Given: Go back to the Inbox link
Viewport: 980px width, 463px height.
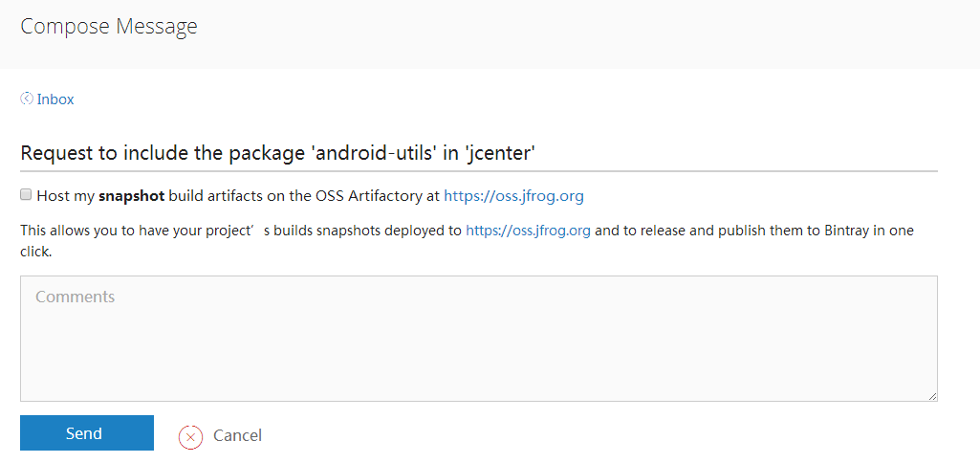Looking at the screenshot, I should point(55,99).
